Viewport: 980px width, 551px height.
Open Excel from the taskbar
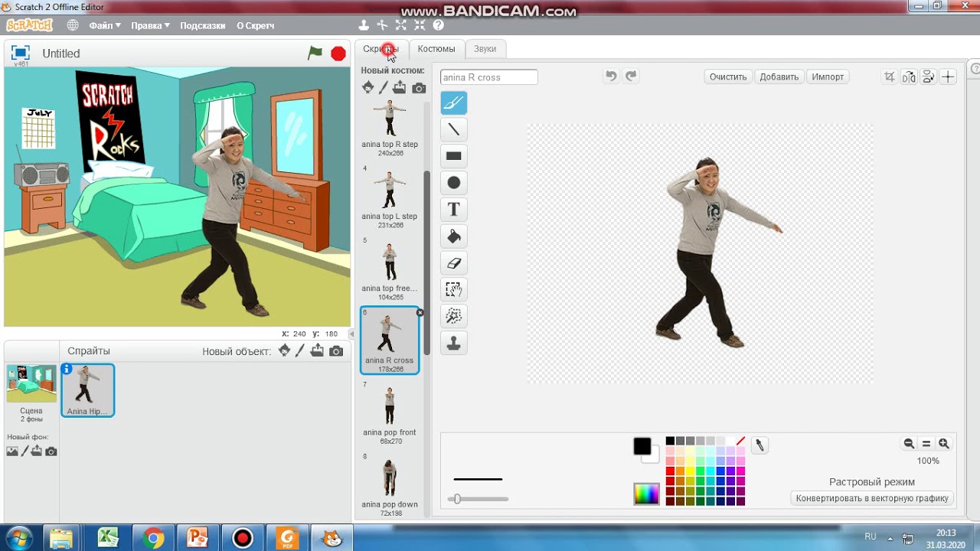tap(108, 538)
